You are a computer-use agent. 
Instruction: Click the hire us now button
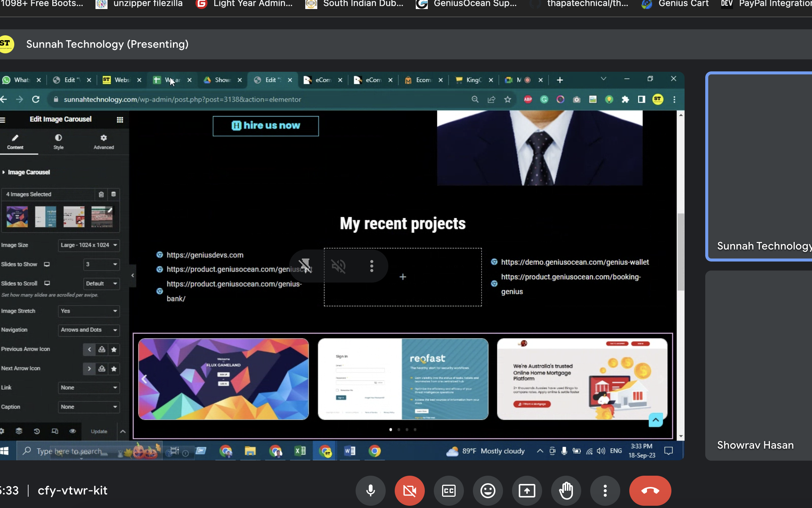coord(266,126)
